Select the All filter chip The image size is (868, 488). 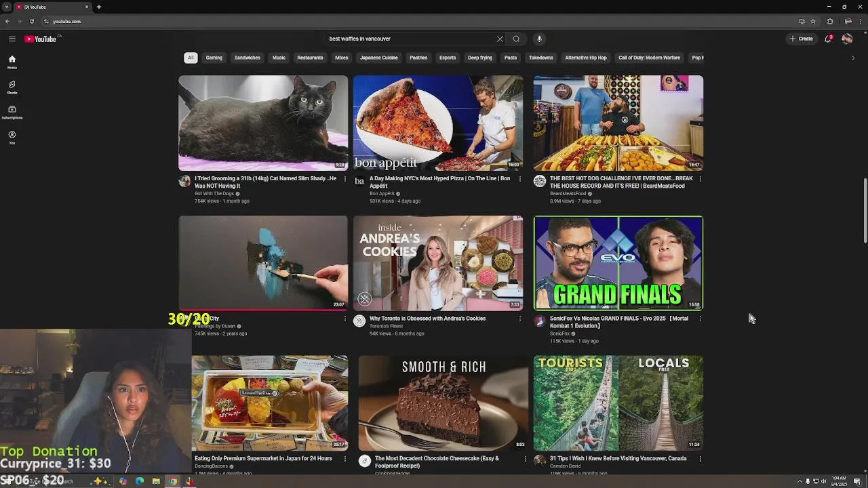coord(191,58)
